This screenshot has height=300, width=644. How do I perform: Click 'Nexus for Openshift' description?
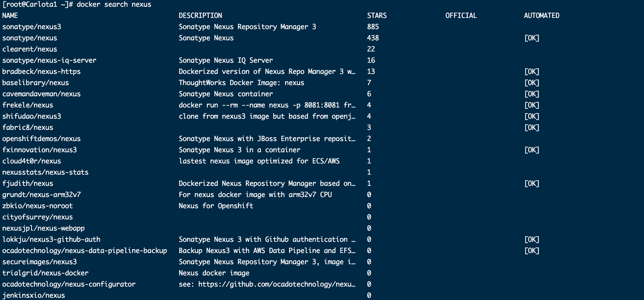coord(216,206)
